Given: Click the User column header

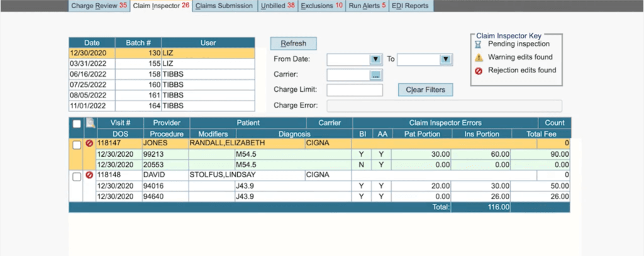Looking at the screenshot, I should point(208,43).
